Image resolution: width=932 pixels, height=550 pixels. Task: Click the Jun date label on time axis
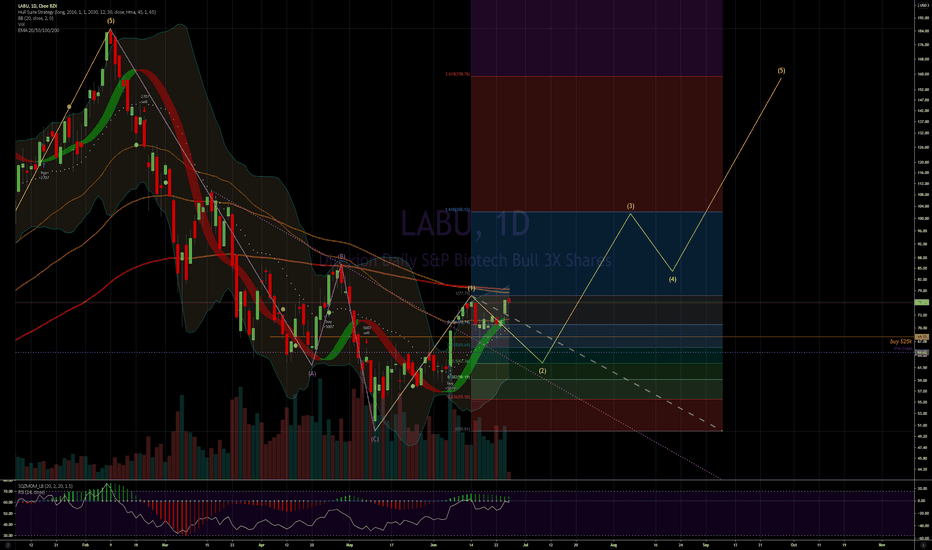[433, 544]
